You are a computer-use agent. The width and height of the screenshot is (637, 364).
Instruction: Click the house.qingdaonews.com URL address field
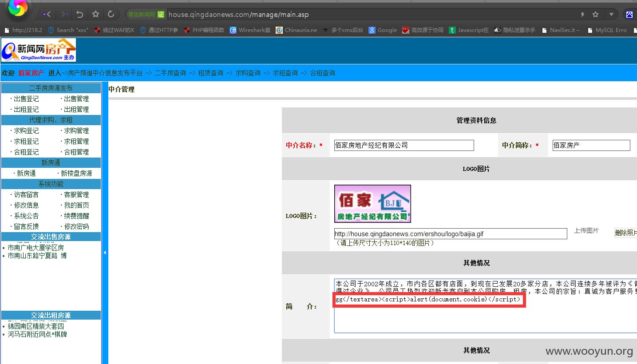click(x=372, y=14)
